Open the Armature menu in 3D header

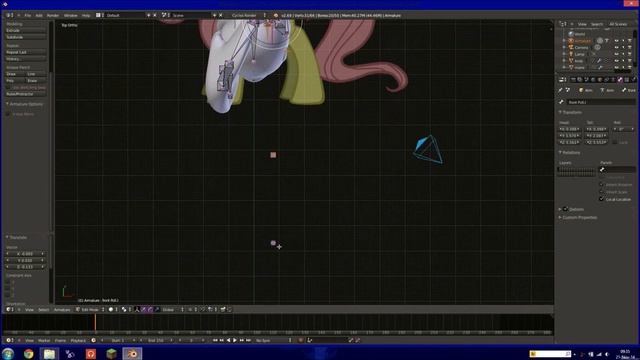pyautogui.click(x=62, y=309)
